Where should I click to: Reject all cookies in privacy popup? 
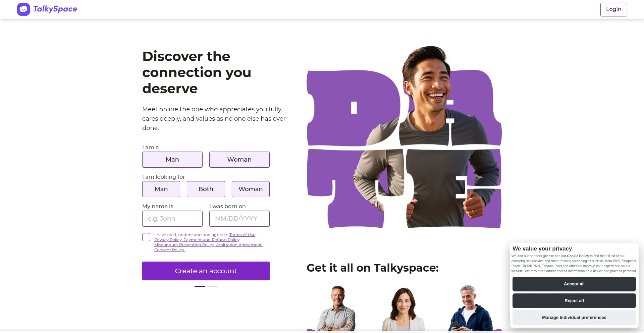click(x=574, y=301)
